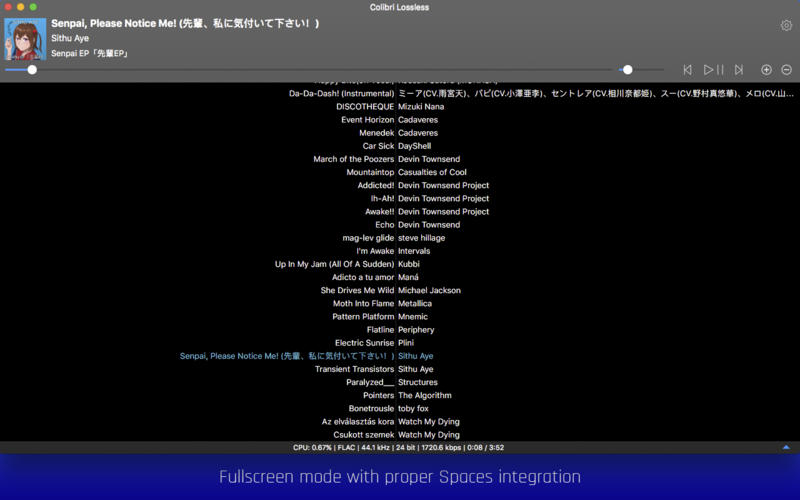Click artist Maná
The image size is (800, 500).
408,278
